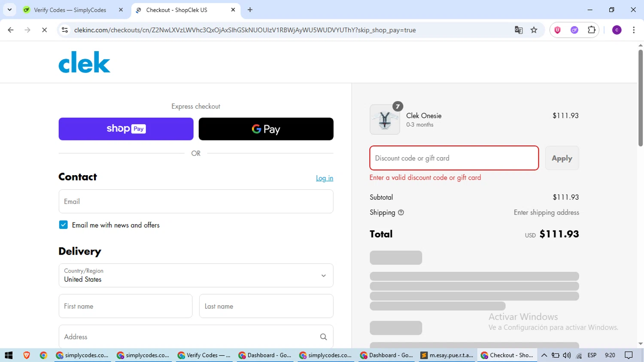644x362 pixels.
Task: Click the address bar URL
Action: [245, 30]
